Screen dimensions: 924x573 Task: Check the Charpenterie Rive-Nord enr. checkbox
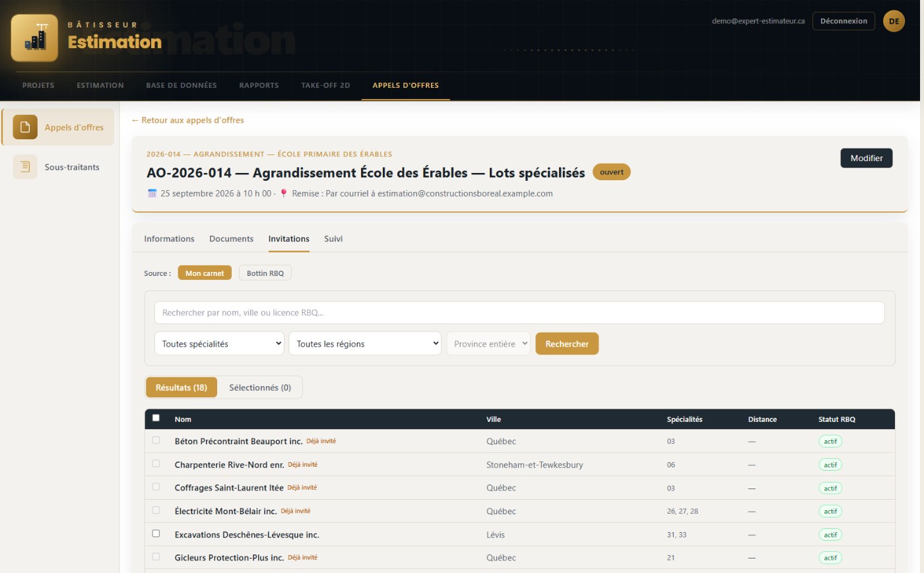pos(156,463)
